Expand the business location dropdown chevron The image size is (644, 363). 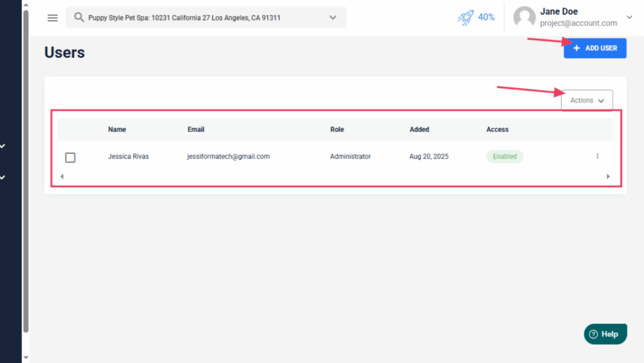(333, 18)
